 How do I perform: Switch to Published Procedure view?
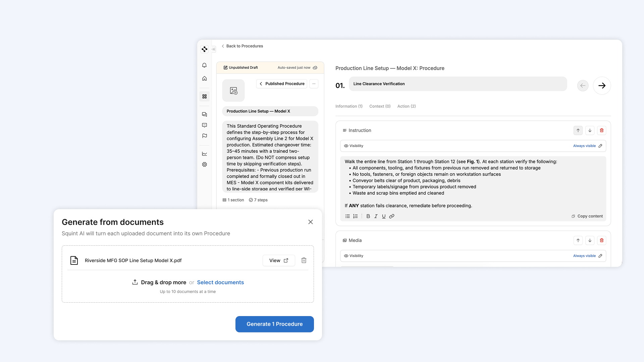(282, 84)
